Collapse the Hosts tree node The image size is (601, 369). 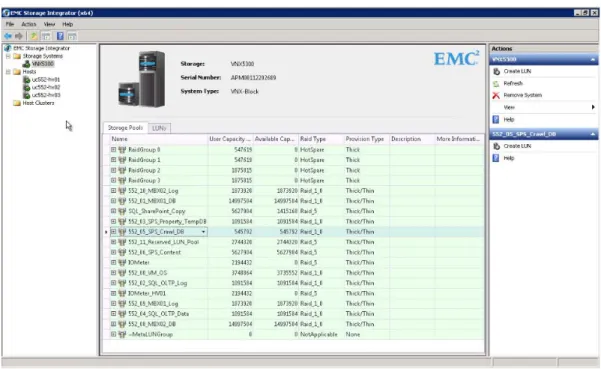(8, 72)
